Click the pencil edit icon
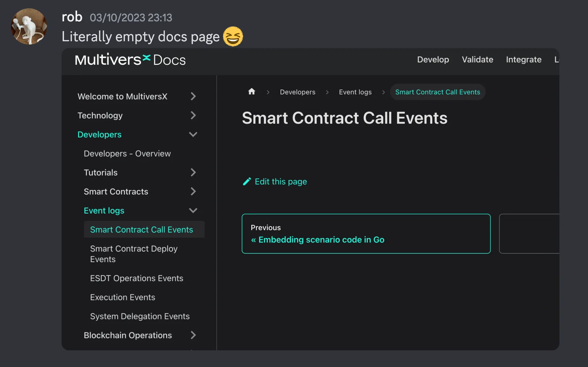This screenshot has width=588, height=367. pyautogui.click(x=247, y=181)
